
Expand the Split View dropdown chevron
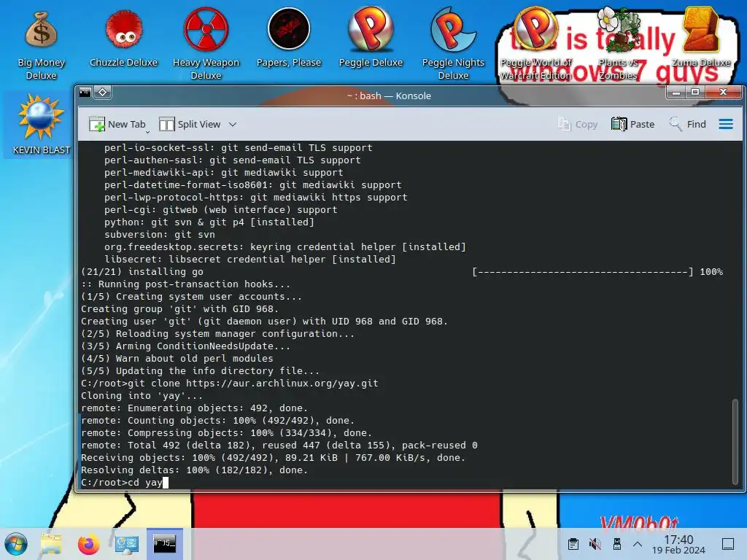click(233, 124)
